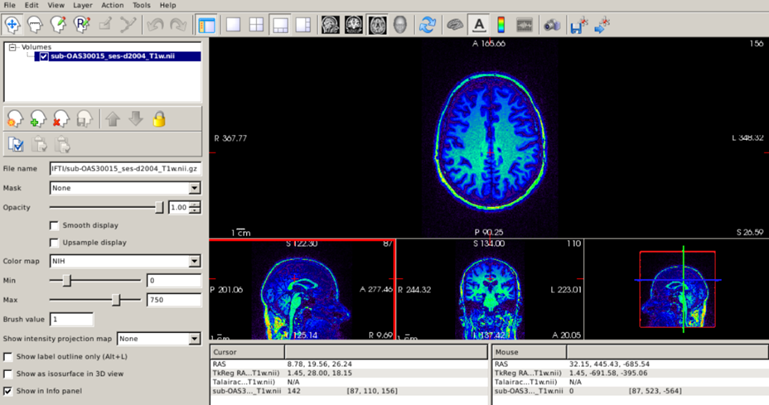The image size is (769, 405).
Task: Click the Opacity slider handle
Action: pyautogui.click(x=159, y=207)
